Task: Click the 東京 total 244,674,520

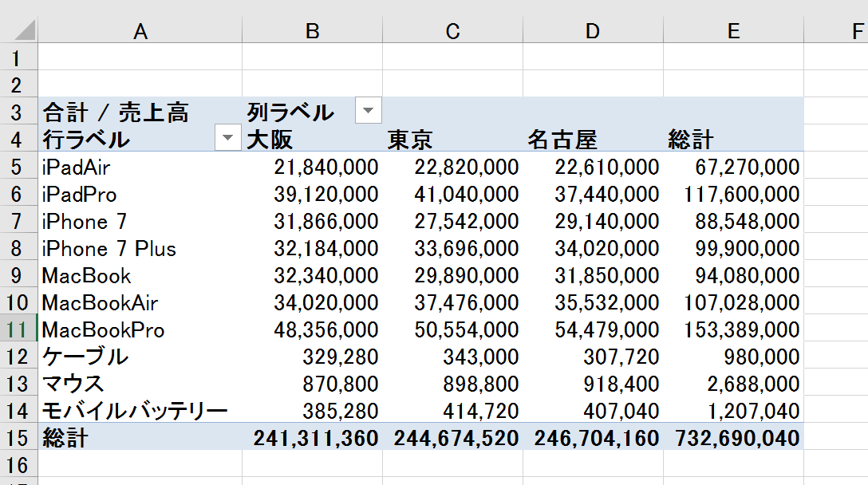Action: coord(456,439)
